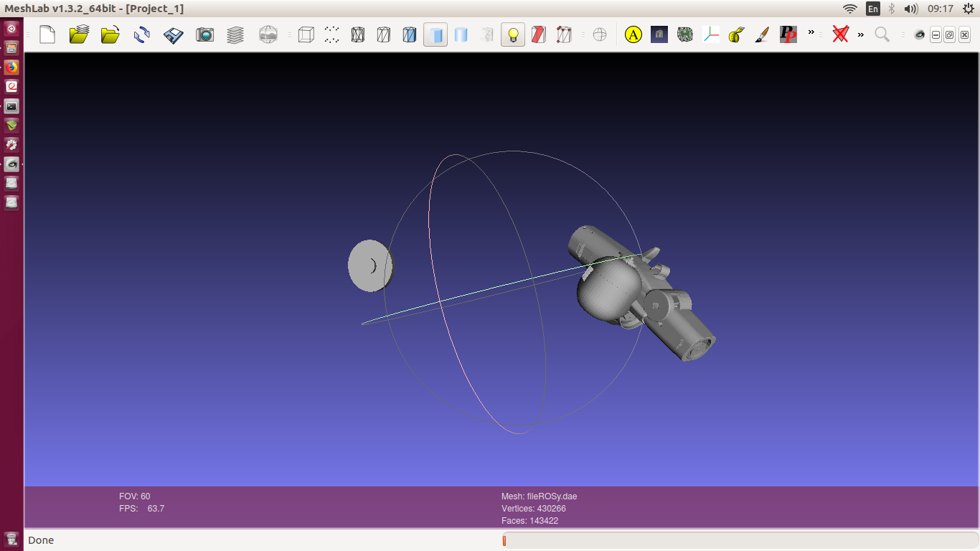Screen dimensions: 980x551
Task: Open the volume sound indicator
Action: click(911, 9)
